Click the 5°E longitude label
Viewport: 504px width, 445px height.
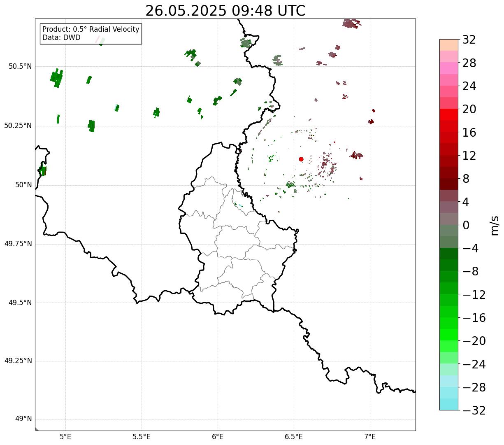pos(65,437)
